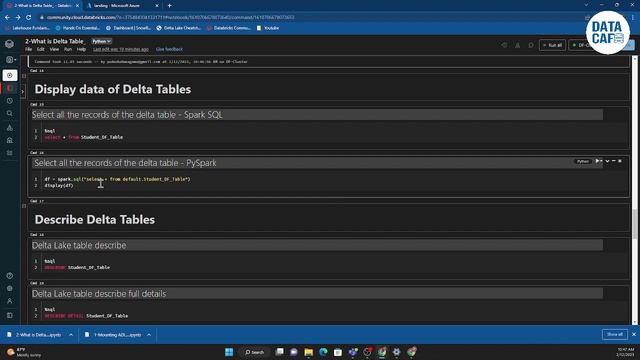Click the taskbar Search box

pyautogui.click(x=255, y=352)
